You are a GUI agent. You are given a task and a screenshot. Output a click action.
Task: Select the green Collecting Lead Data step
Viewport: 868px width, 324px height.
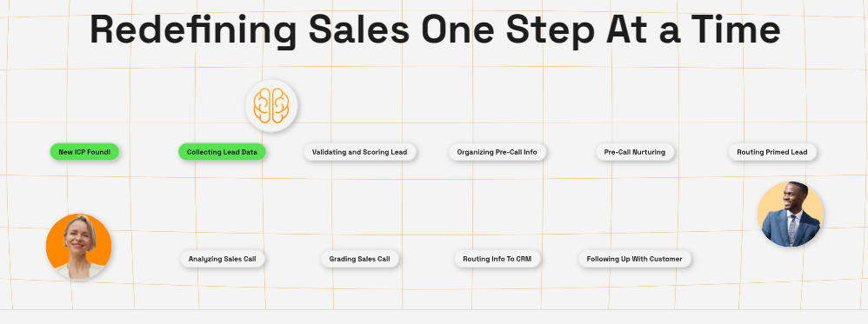point(222,151)
